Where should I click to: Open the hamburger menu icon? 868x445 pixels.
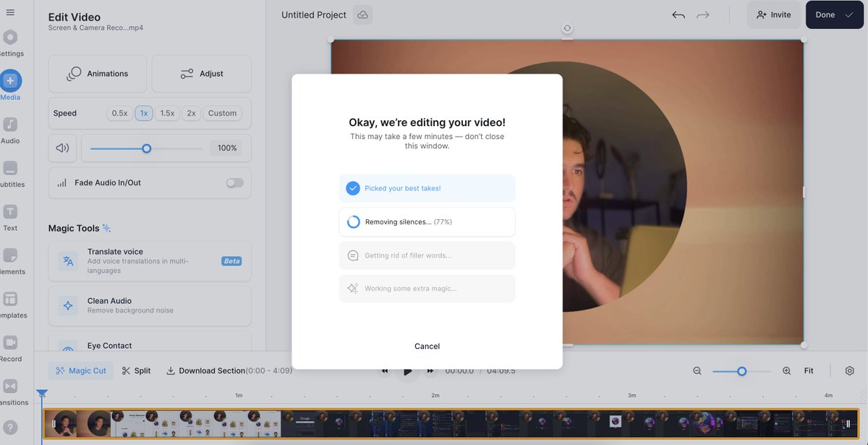click(10, 12)
